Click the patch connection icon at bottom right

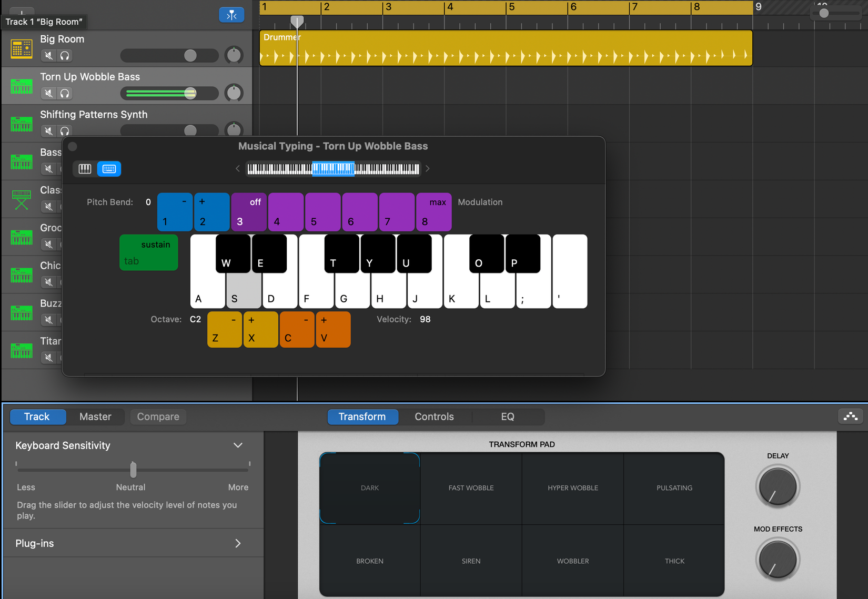click(851, 416)
